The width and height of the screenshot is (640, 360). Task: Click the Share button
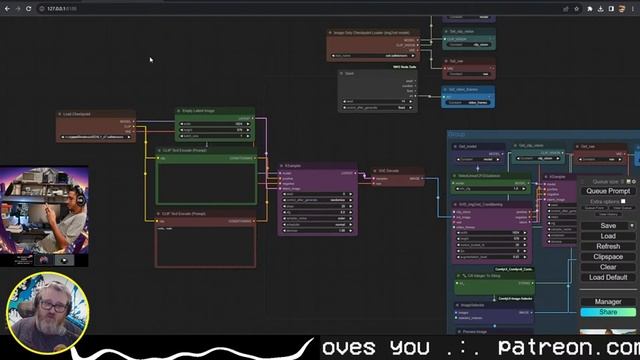[608, 312]
